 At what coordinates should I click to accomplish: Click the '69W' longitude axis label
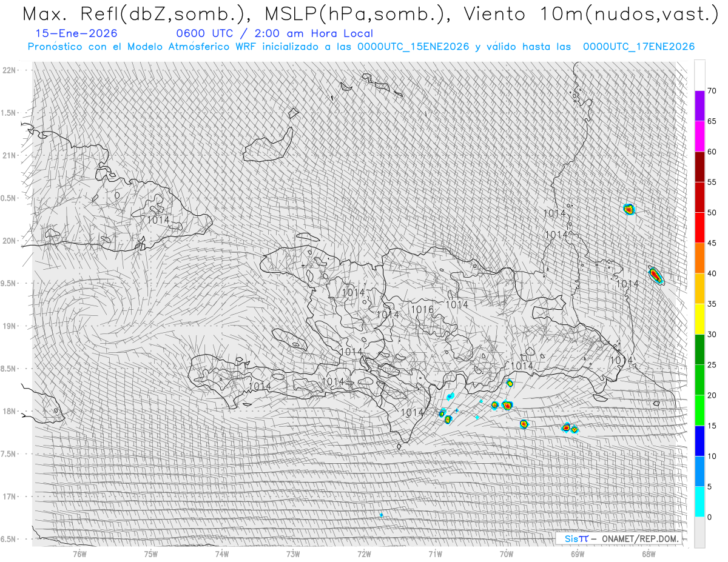578,554
